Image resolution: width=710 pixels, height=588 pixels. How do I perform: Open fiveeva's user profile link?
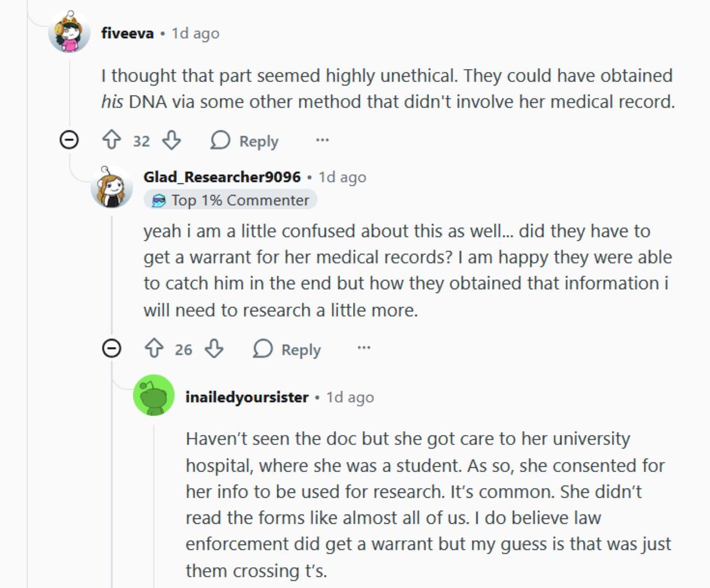coord(128,33)
